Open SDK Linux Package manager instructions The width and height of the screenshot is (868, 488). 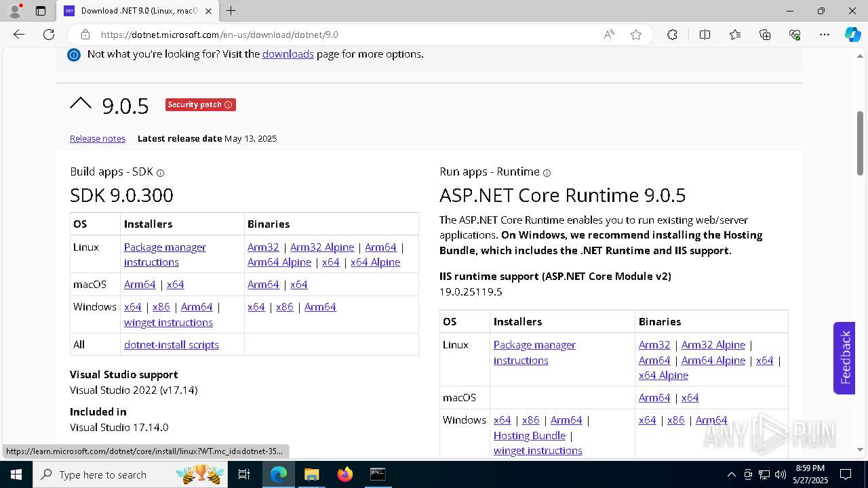point(165,255)
